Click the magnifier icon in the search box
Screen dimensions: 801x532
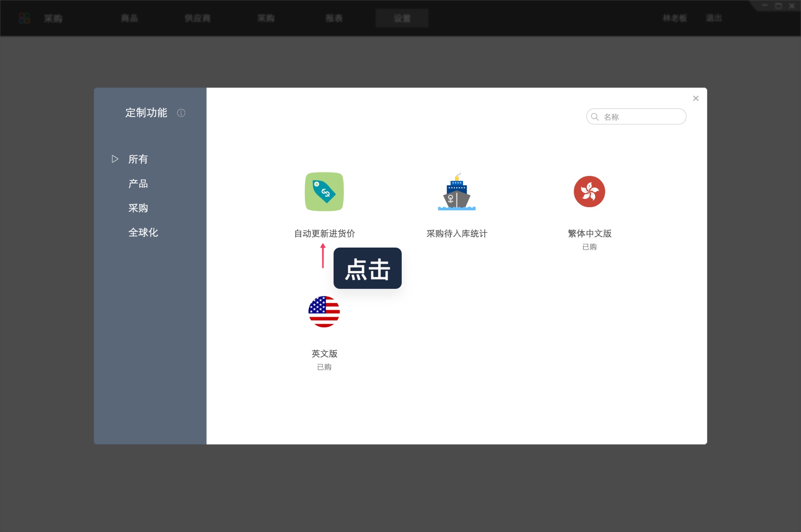tap(594, 117)
